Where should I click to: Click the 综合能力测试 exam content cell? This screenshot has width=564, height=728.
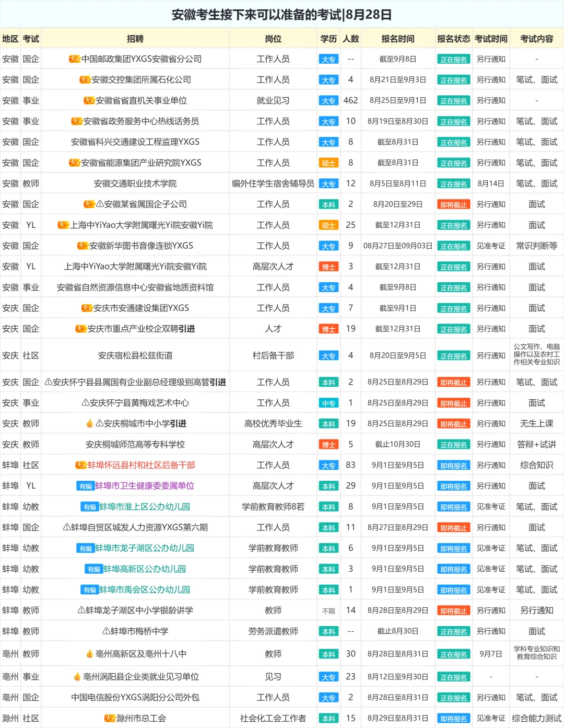(536, 719)
